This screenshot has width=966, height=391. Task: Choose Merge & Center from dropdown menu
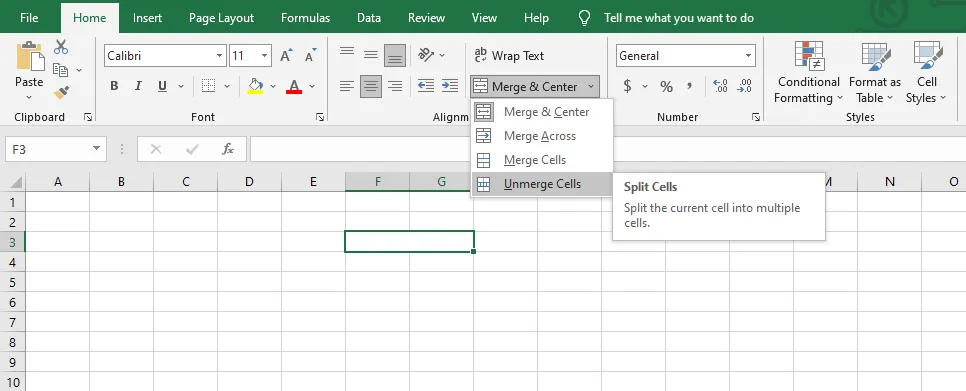tap(542, 112)
